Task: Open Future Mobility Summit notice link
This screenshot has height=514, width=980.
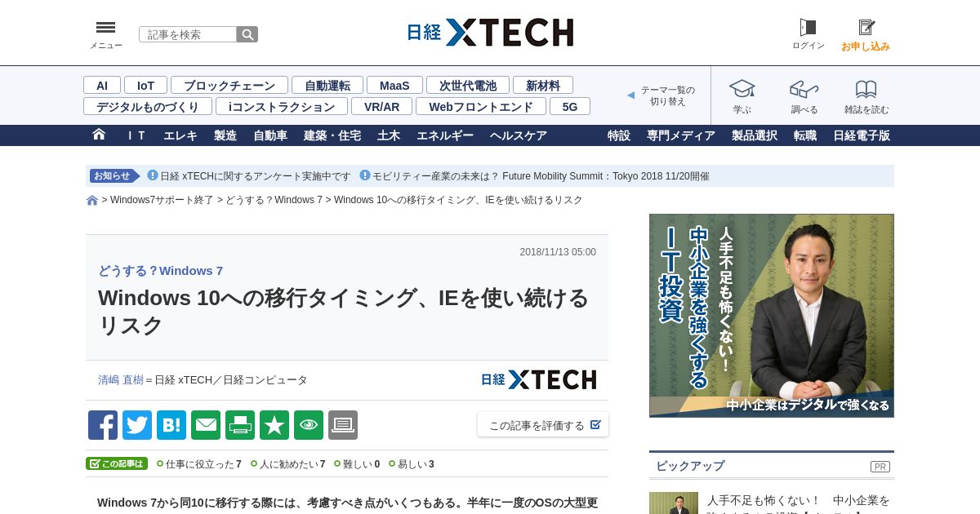Action: pos(541,176)
